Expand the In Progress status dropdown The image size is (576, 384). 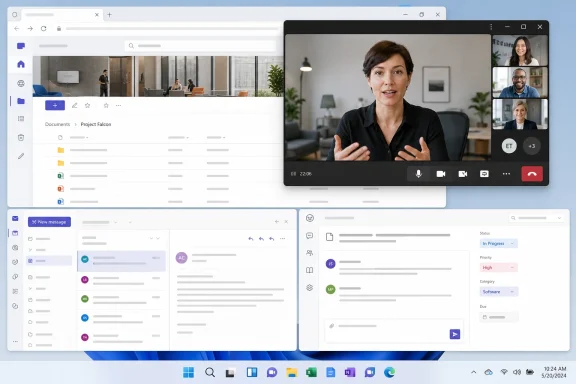point(498,243)
